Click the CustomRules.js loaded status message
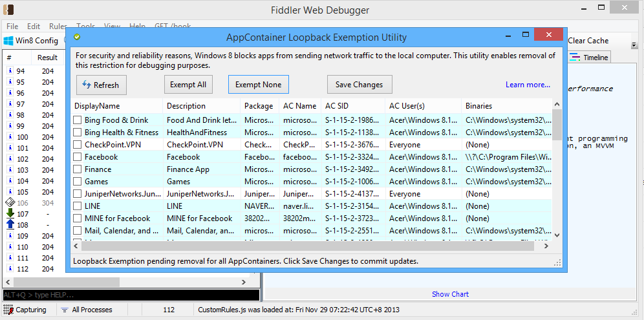Screen dimensions: 644x320 point(299,310)
